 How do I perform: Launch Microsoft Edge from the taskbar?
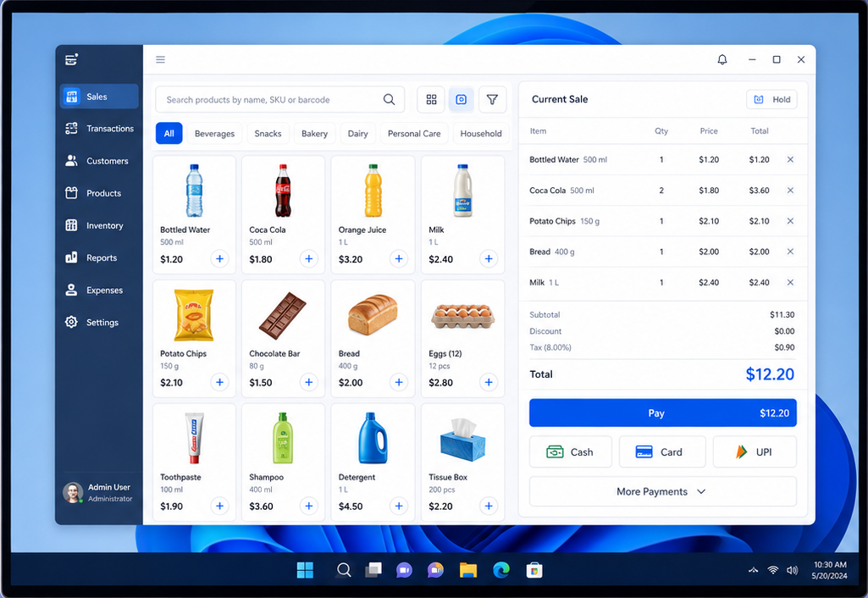click(501, 570)
